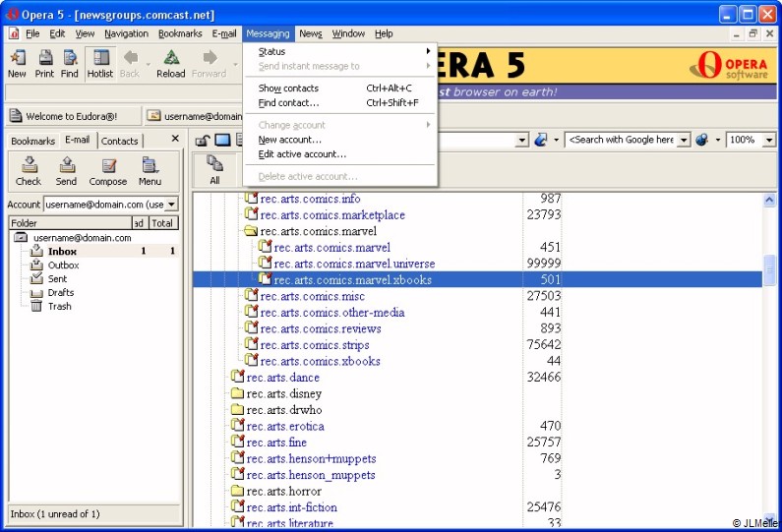This screenshot has height=532, width=782.
Task: Select the Inbox folder
Action: click(62, 252)
